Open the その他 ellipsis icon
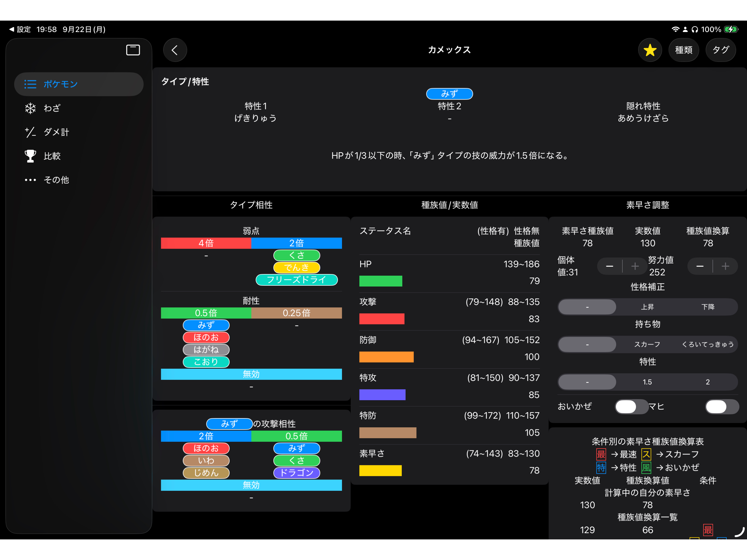The height and width of the screenshot is (560, 747). 30,180
